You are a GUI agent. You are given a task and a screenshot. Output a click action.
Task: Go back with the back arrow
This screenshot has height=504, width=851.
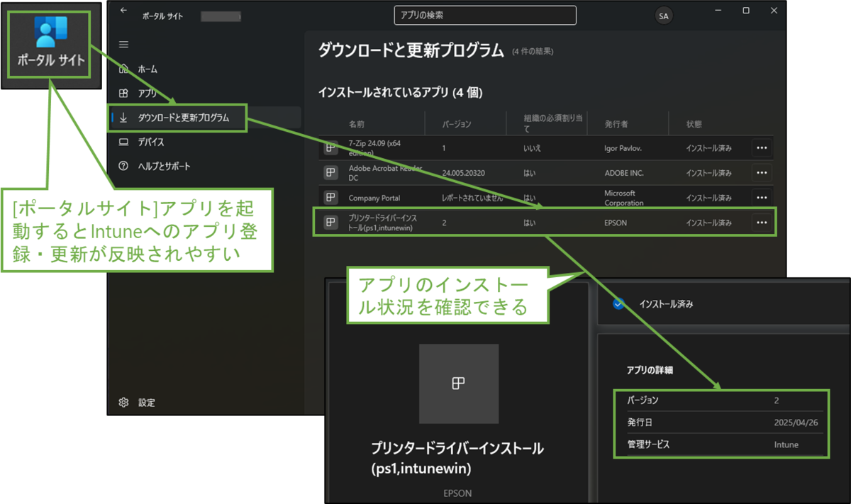123,11
